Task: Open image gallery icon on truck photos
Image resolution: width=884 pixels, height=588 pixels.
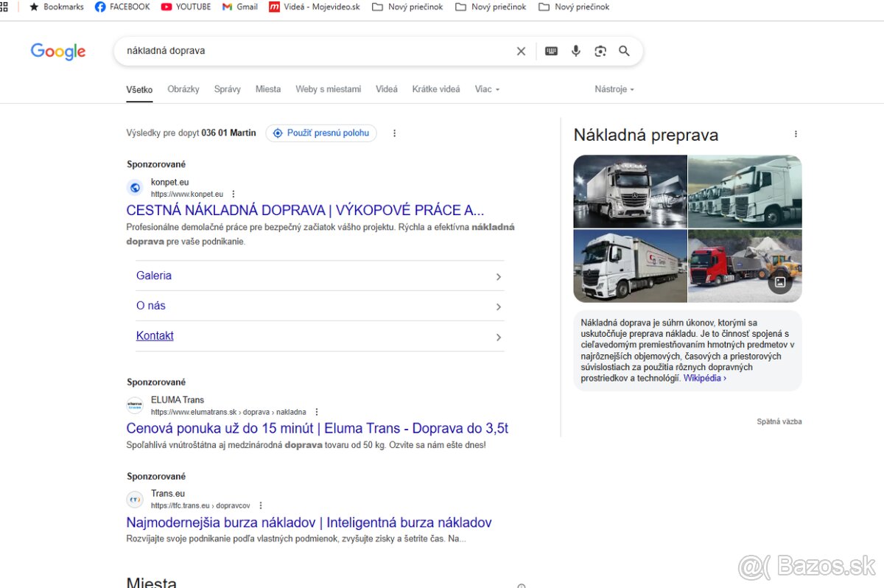Action: coord(780,282)
